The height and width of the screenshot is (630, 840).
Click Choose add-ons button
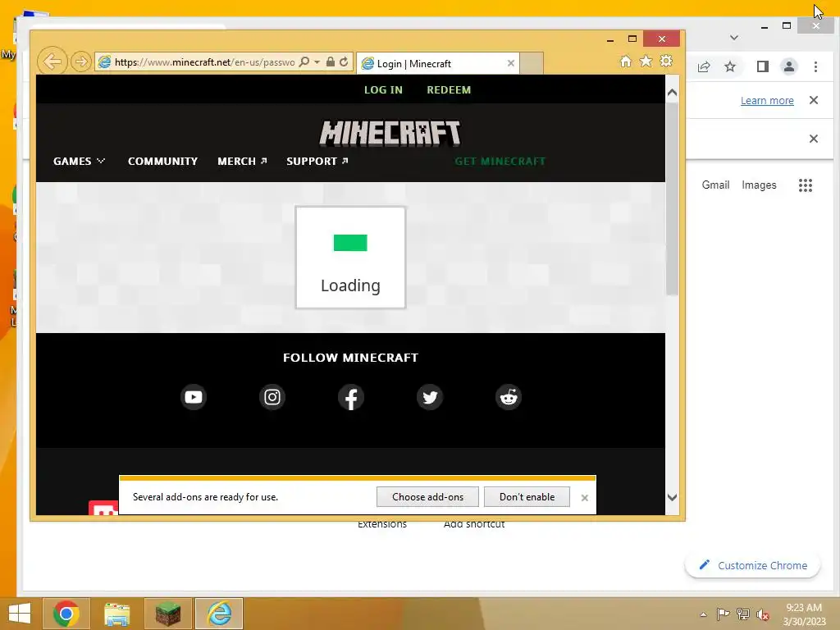pos(427,496)
